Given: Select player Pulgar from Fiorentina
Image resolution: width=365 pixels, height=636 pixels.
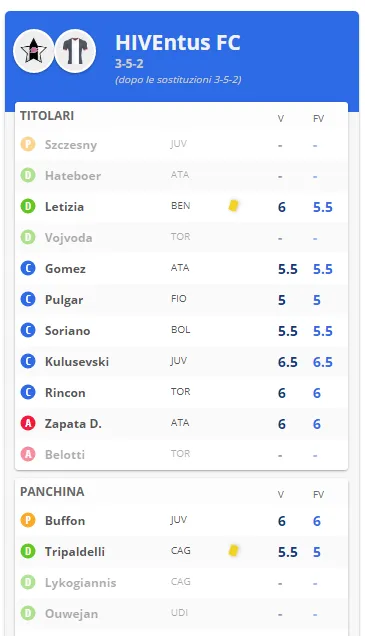Looking at the screenshot, I should (181, 300).
